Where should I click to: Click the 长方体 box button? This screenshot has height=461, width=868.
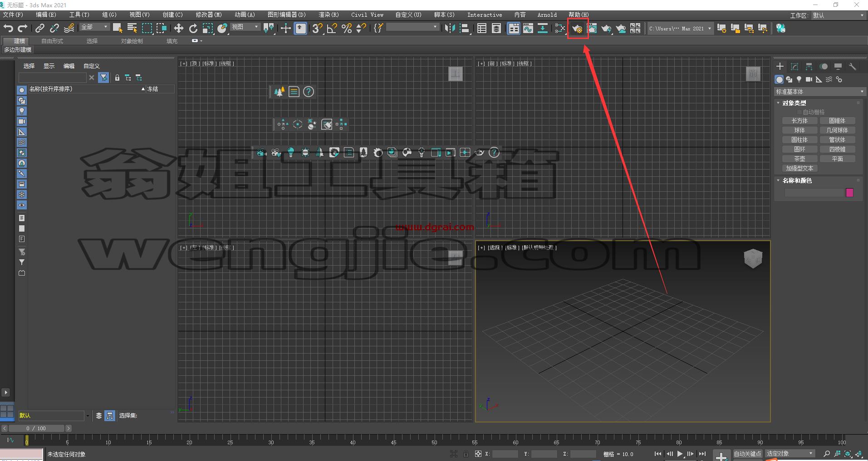(799, 121)
